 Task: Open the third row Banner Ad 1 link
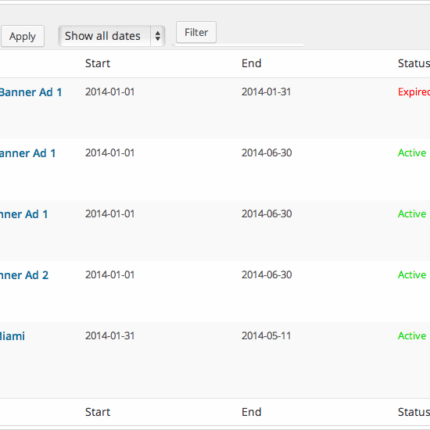click(24, 214)
